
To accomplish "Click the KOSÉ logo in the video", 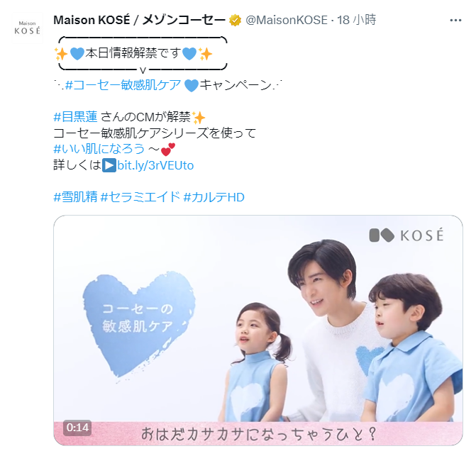I will pos(406,235).
